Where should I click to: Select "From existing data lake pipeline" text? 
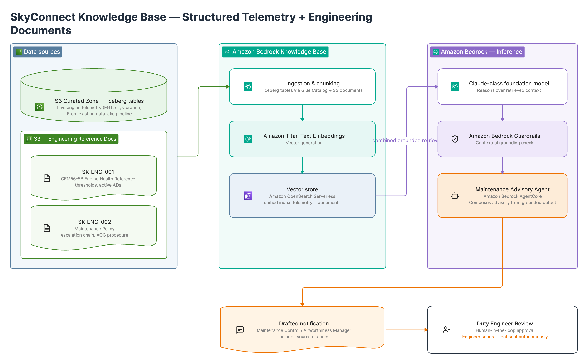(99, 114)
